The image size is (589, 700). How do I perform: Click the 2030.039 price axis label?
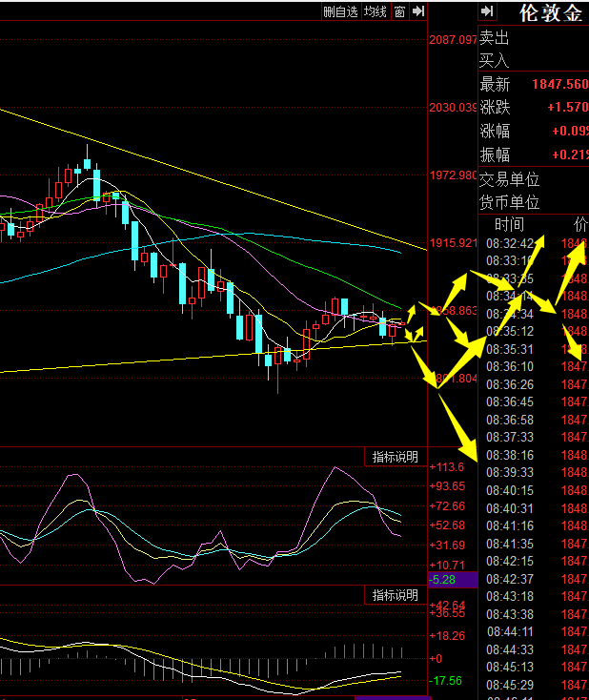(453, 108)
